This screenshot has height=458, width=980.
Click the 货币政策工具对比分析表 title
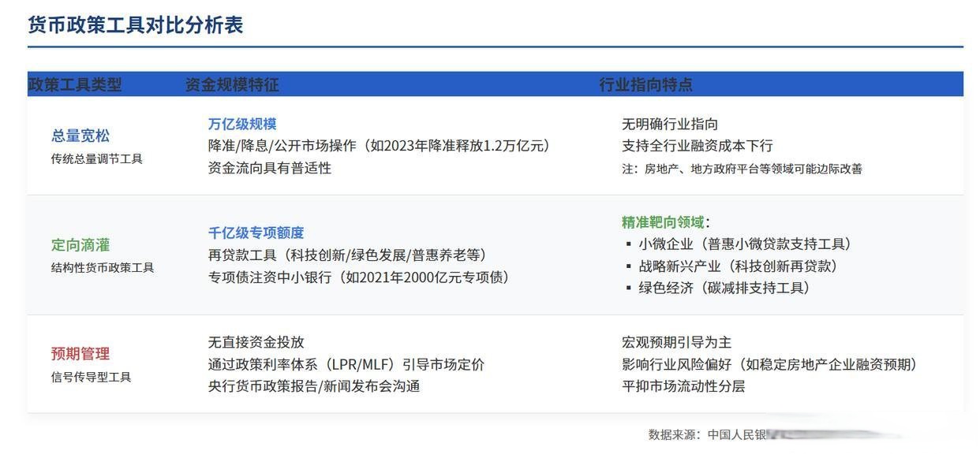coord(134,24)
